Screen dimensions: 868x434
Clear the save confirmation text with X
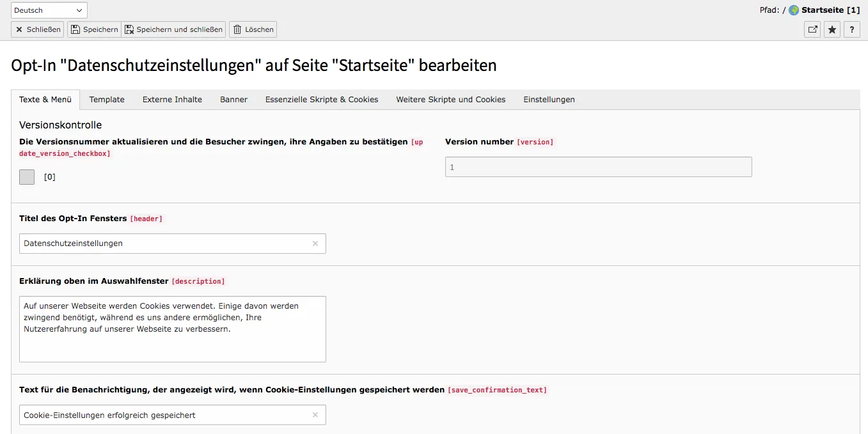(x=315, y=415)
